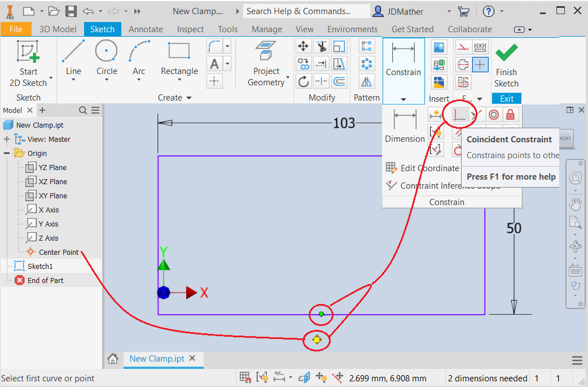Select the Scale tool in Modify
Viewport: 588px width, 387px height.
pyautogui.click(x=339, y=46)
